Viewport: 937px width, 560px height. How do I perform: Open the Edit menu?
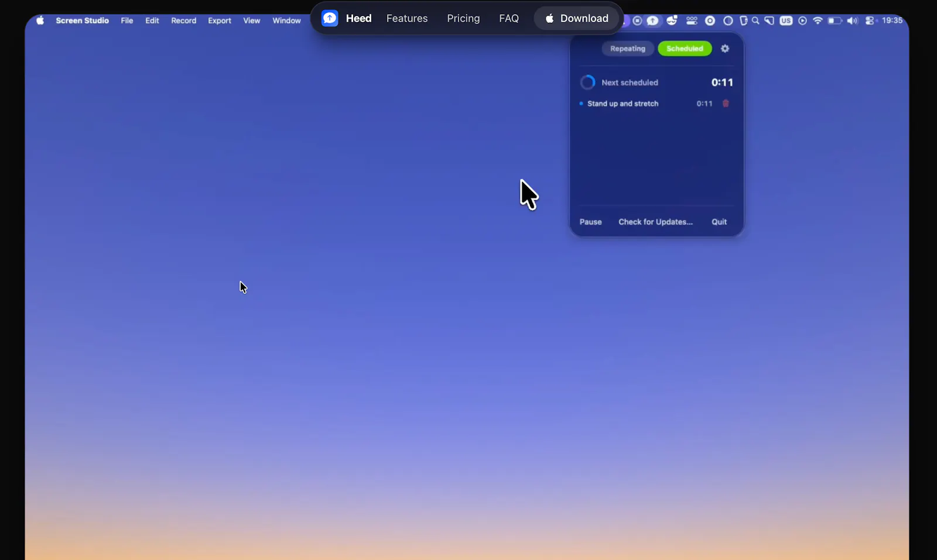(152, 20)
